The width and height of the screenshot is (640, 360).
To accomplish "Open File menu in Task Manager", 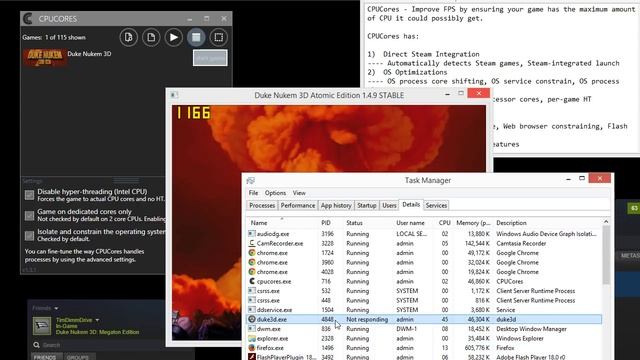I will pyautogui.click(x=253, y=193).
